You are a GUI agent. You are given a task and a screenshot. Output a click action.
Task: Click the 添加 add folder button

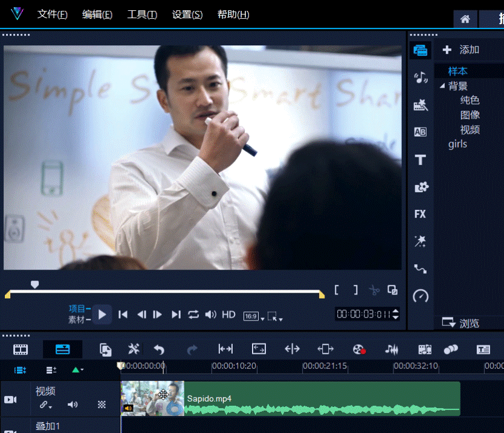click(461, 50)
